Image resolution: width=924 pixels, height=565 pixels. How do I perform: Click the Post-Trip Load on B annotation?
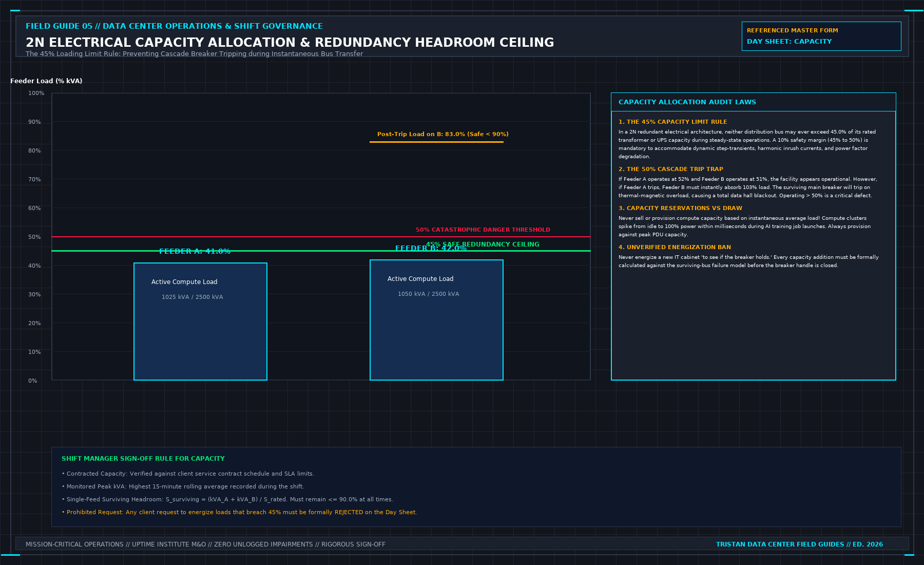point(443,134)
